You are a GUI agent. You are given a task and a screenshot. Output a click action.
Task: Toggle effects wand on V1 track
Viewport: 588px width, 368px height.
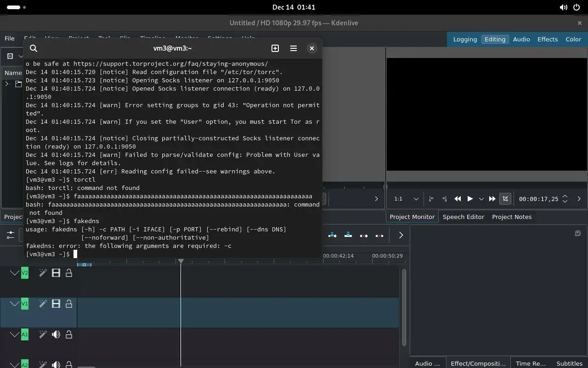tap(43, 304)
